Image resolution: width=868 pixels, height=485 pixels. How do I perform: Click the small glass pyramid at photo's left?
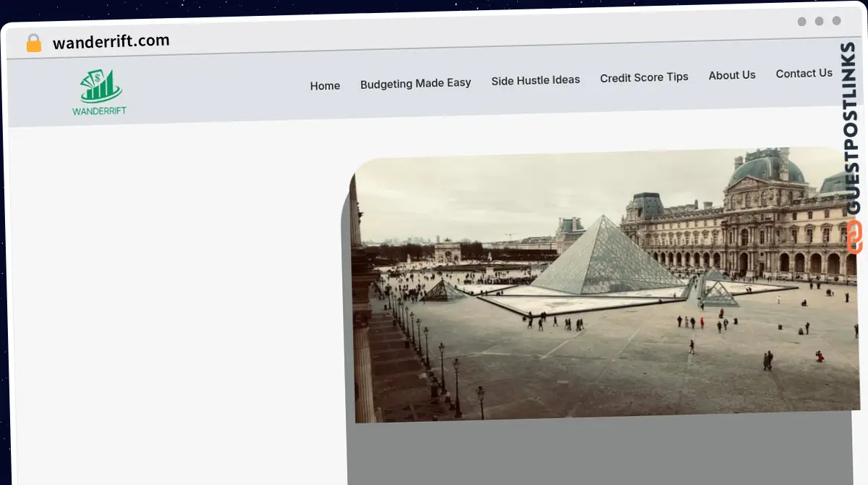tap(443, 291)
